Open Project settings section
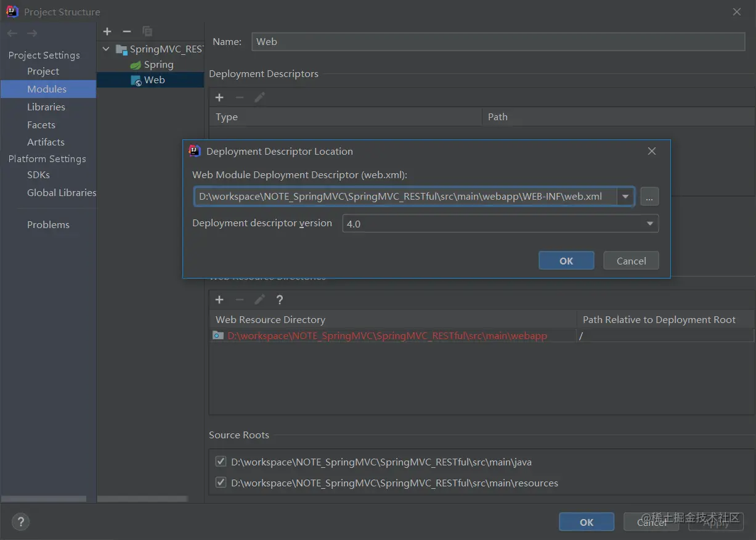 coord(43,72)
